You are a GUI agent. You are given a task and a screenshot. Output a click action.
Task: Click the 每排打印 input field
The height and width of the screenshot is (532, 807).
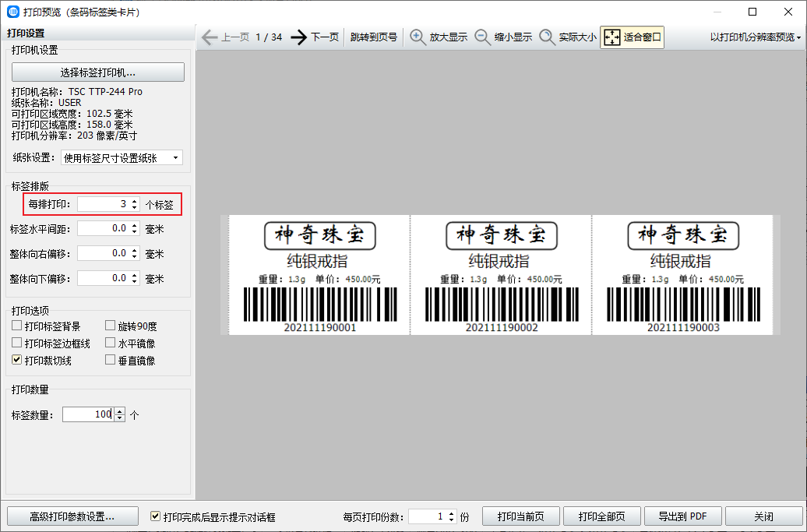pos(104,204)
